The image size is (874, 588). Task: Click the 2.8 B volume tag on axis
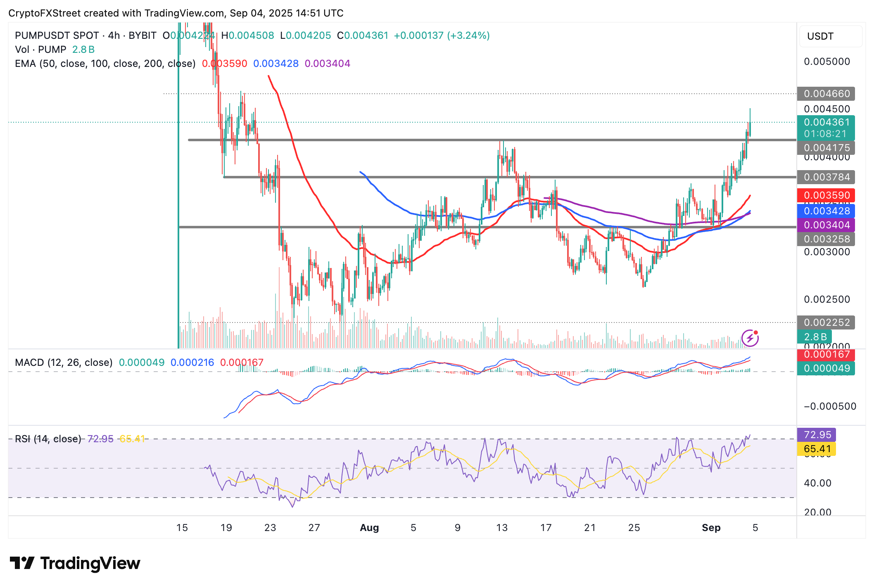pyautogui.click(x=815, y=337)
